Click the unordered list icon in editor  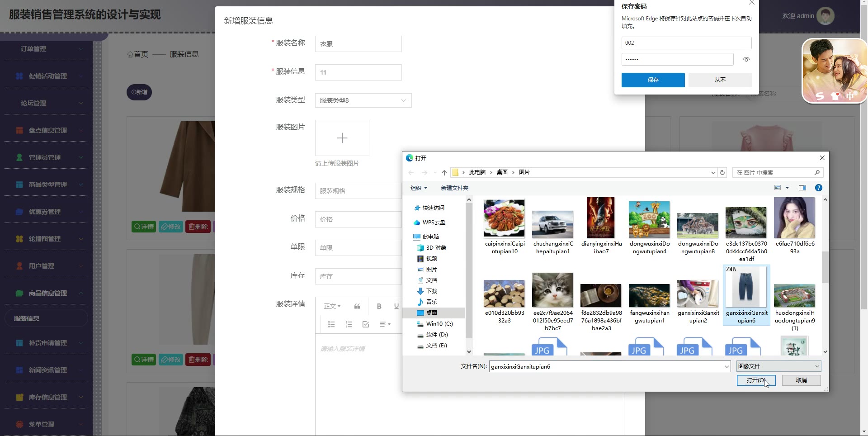point(331,324)
